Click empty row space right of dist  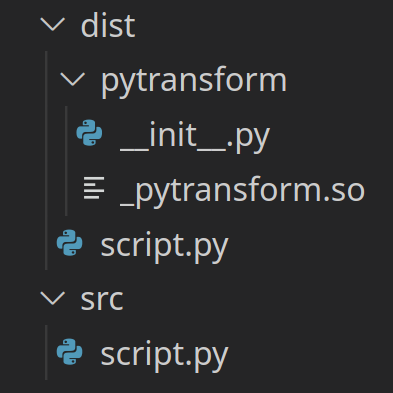pyautogui.click(x=264, y=25)
